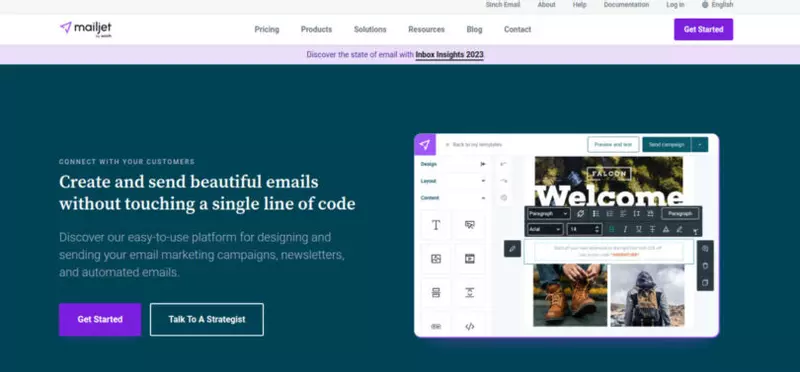Viewport: 800px width, 372px height.
Task: Collapse the Content panel section
Action: [x=453, y=197]
